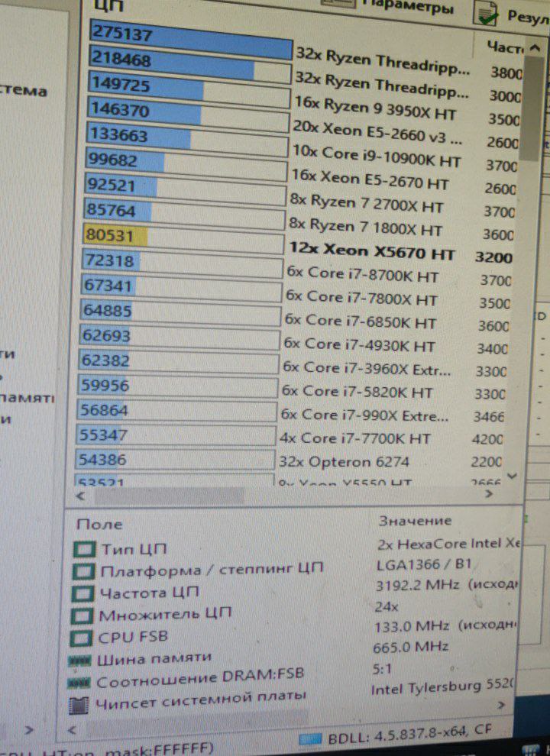Click the 3466 frequency of i7-990X

click(489, 416)
